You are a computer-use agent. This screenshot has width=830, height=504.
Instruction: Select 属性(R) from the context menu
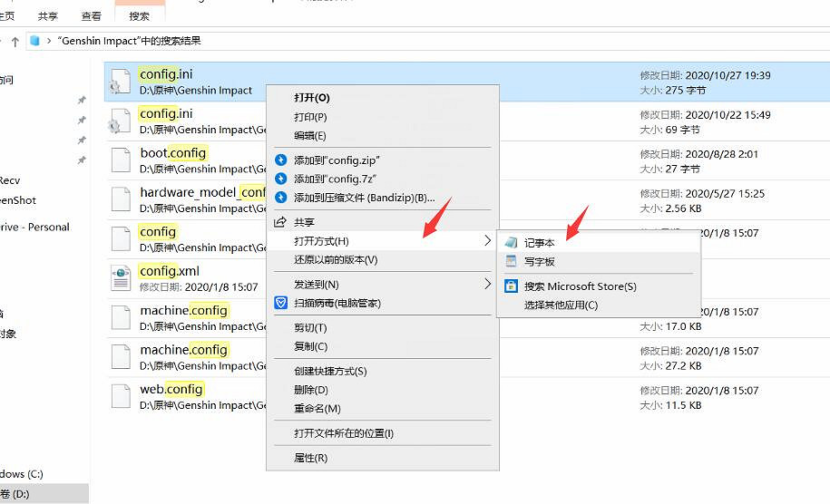pyautogui.click(x=310, y=458)
